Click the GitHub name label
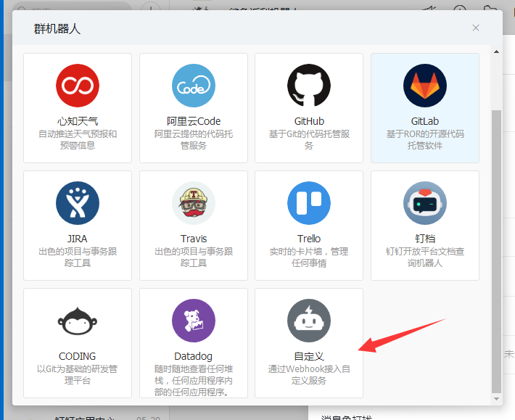This screenshot has width=515, height=420. tap(309, 121)
